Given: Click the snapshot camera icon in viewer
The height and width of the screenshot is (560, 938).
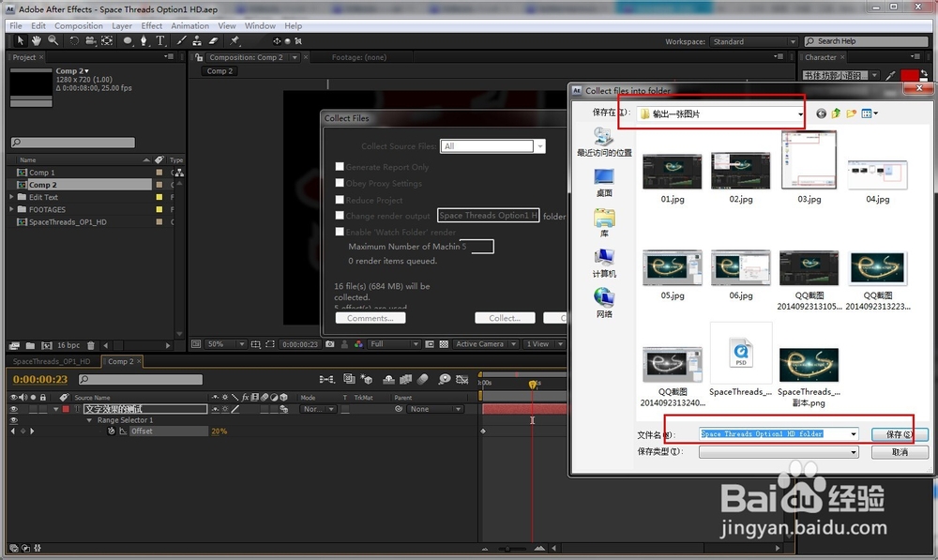Looking at the screenshot, I should (329, 344).
